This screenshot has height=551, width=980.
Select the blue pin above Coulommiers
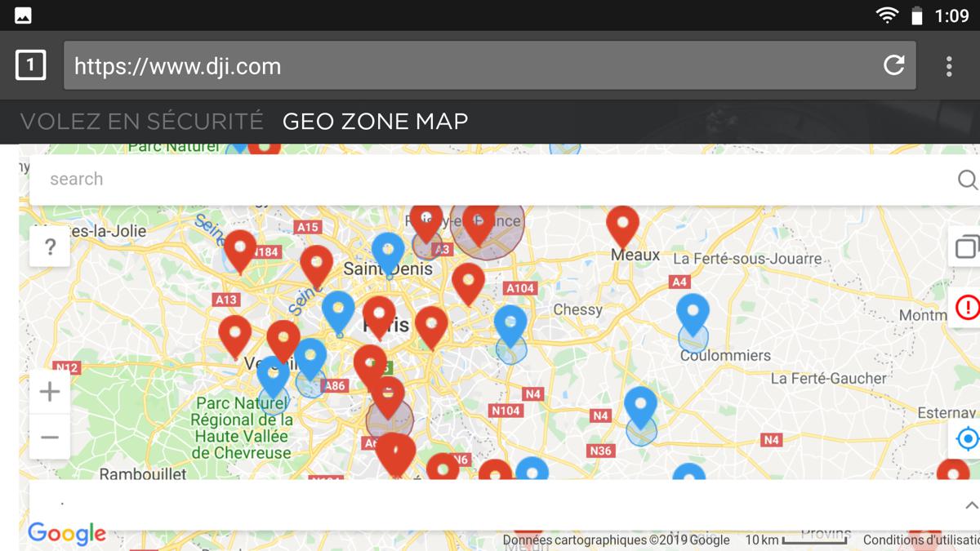[693, 313]
